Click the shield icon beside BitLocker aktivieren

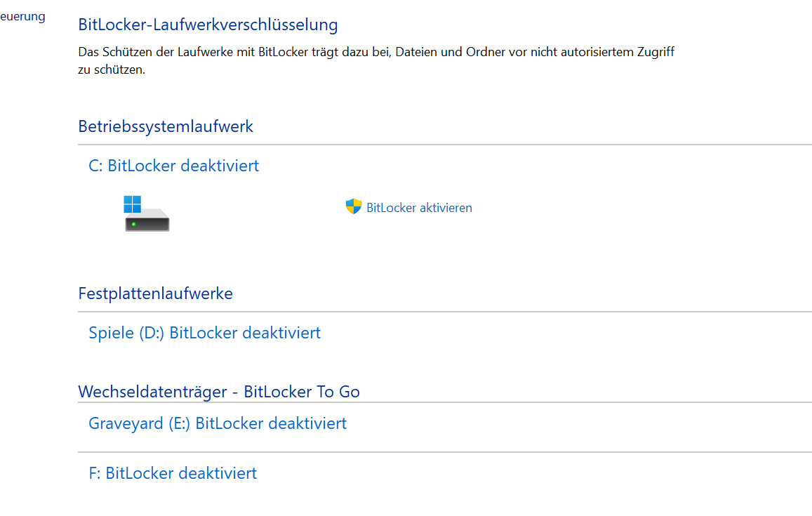pos(354,206)
